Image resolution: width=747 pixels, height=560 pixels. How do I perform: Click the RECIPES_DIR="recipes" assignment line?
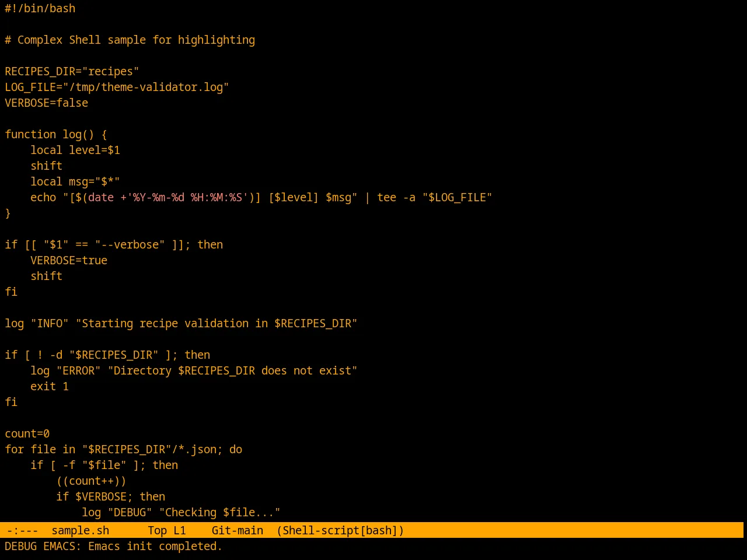coord(72,71)
